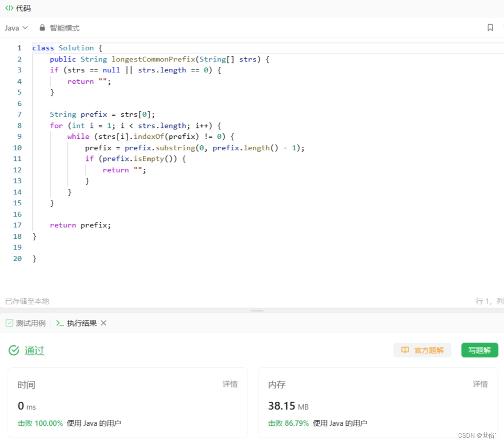
Task: Place cursor on 'class Solution {' line
Action: pyautogui.click(x=67, y=48)
